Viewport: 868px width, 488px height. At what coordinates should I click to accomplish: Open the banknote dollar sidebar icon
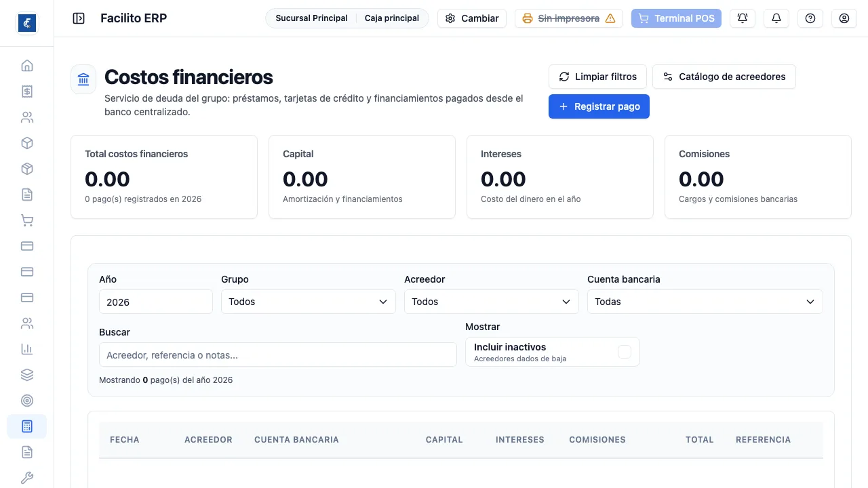(x=27, y=91)
